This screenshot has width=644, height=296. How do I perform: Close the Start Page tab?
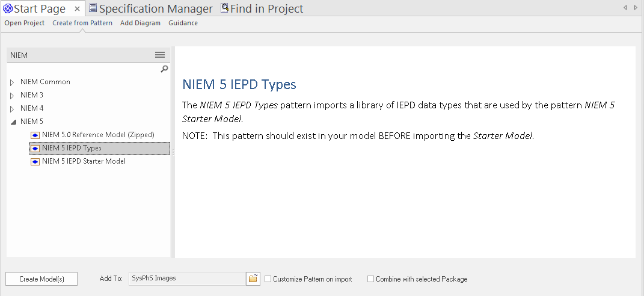pyautogui.click(x=77, y=9)
